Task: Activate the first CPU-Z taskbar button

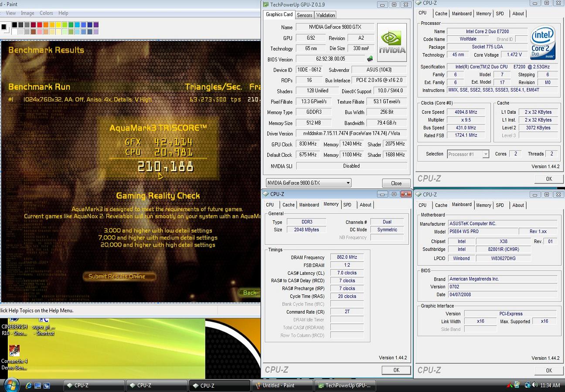Action: 94,385
